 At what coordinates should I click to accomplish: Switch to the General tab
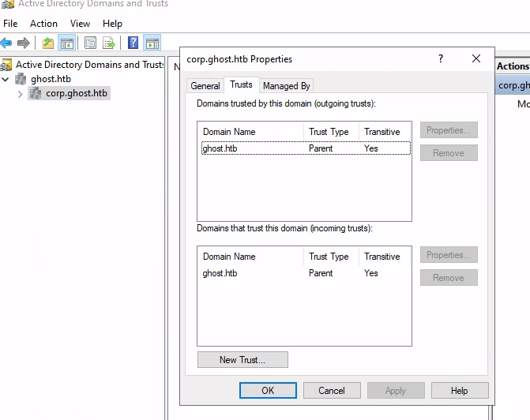[x=205, y=86]
